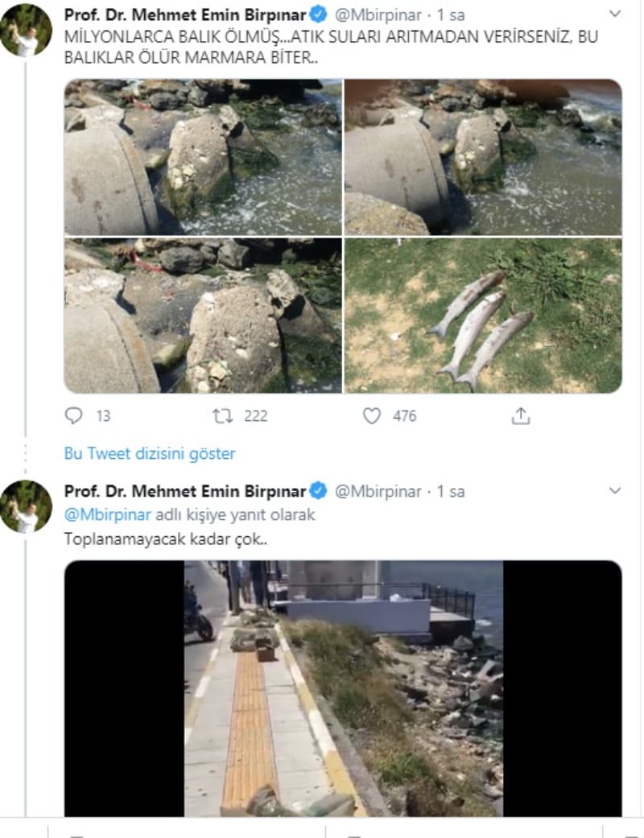Click 'Bu Tweet dizisini göster' link

150,453
